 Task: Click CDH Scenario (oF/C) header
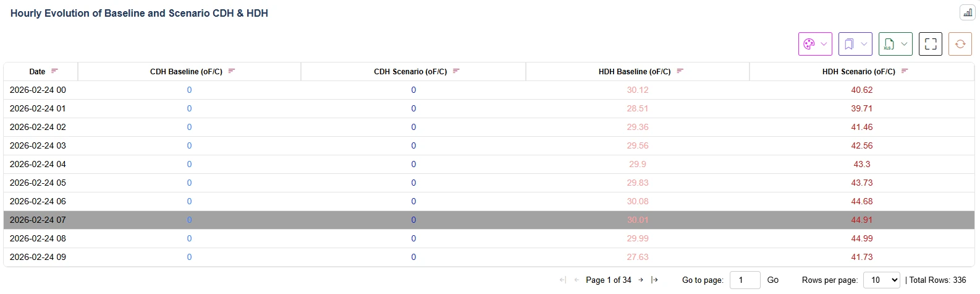(x=413, y=71)
